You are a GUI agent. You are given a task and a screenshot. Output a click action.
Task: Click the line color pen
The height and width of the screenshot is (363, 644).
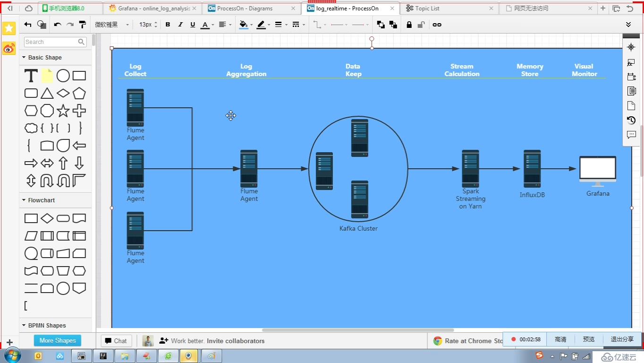[x=261, y=25]
